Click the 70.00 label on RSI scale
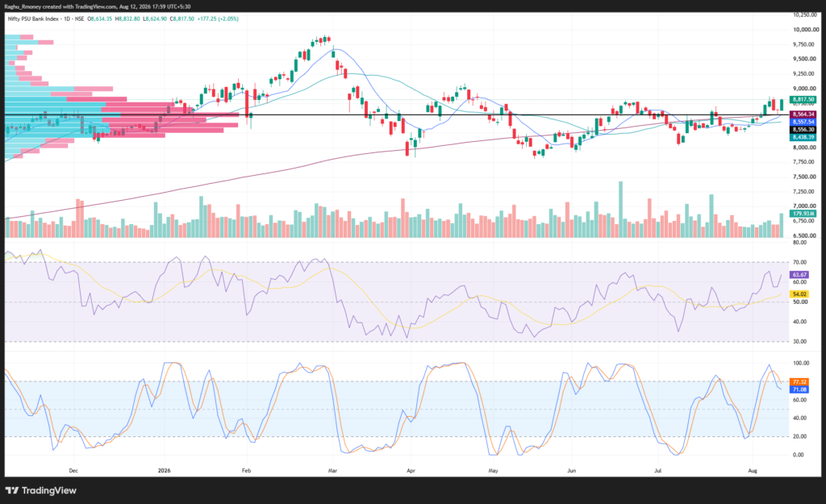The width and height of the screenshot is (826, 504). click(799, 262)
